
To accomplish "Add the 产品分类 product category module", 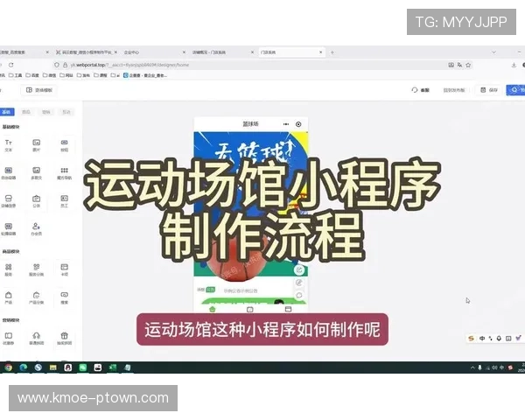I will 36,297.
